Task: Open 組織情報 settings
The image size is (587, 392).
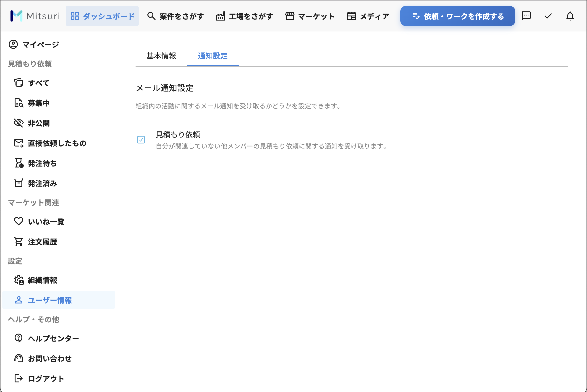Action: point(59,280)
